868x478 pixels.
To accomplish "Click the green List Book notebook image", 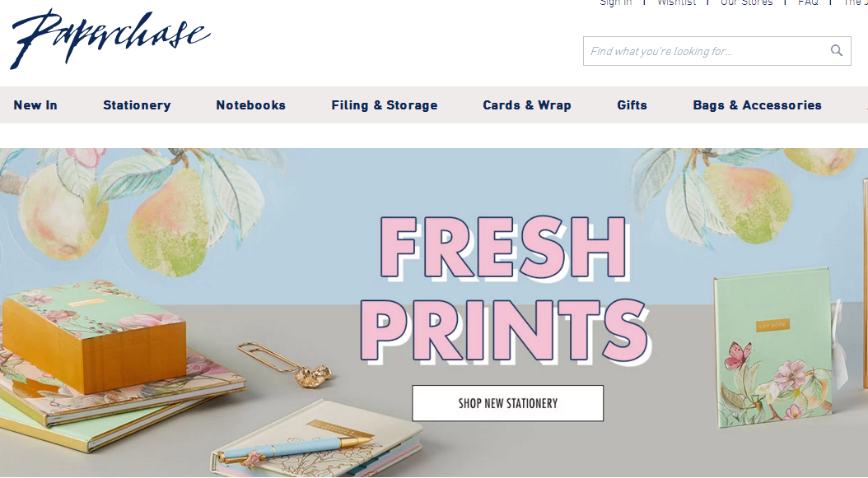I will [x=773, y=347].
